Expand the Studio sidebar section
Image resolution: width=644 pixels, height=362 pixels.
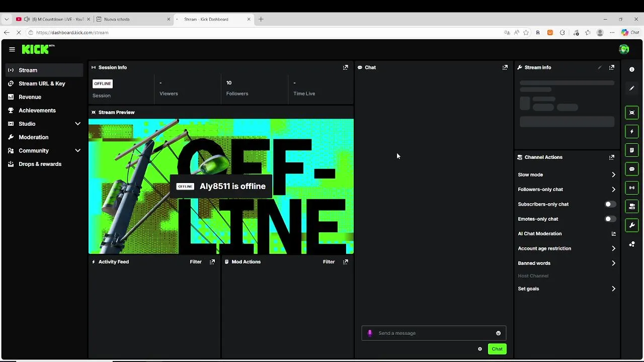77,124
